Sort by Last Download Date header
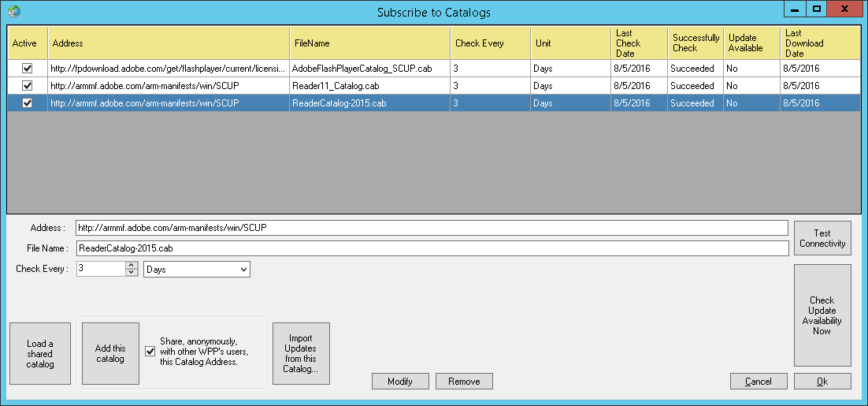Viewport: 868px width, 406px height. pyautogui.click(x=821, y=43)
